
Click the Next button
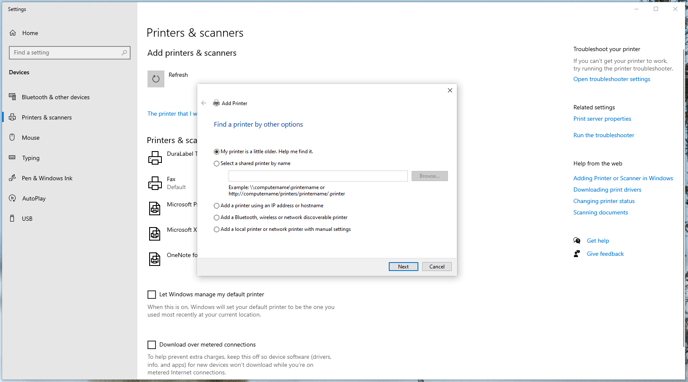403,267
